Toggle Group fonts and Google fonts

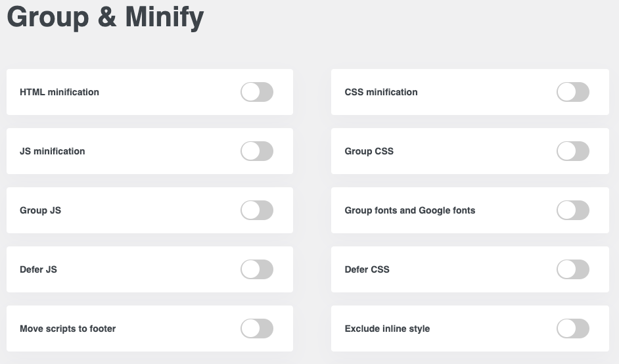click(x=572, y=210)
